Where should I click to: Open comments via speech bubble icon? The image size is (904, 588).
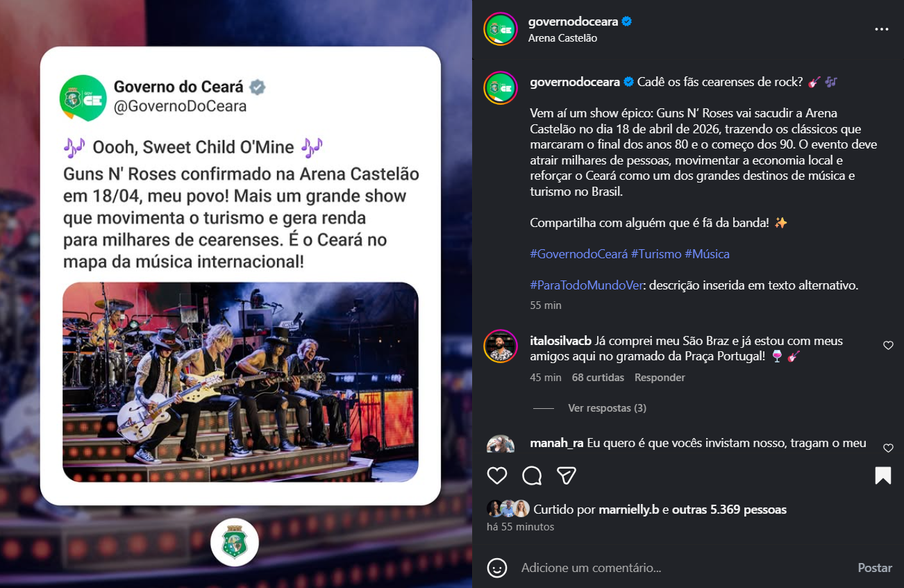pyautogui.click(x=533, y=476)
